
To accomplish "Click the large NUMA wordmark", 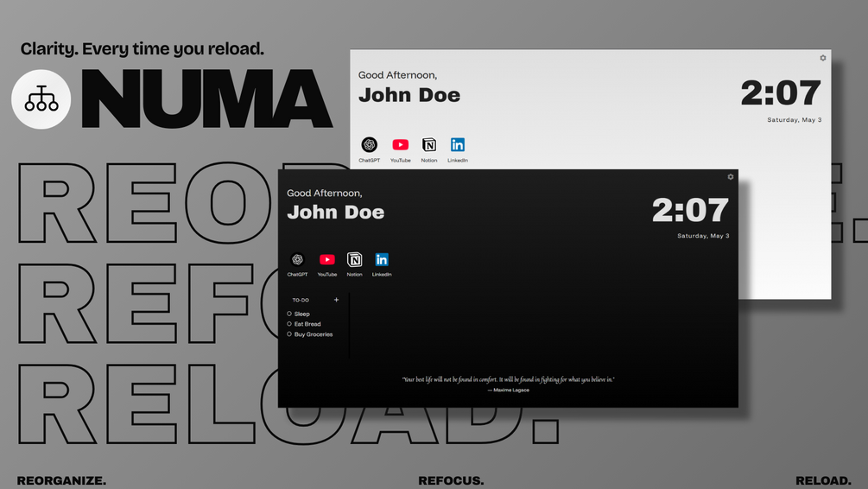I will pos(207,98).
